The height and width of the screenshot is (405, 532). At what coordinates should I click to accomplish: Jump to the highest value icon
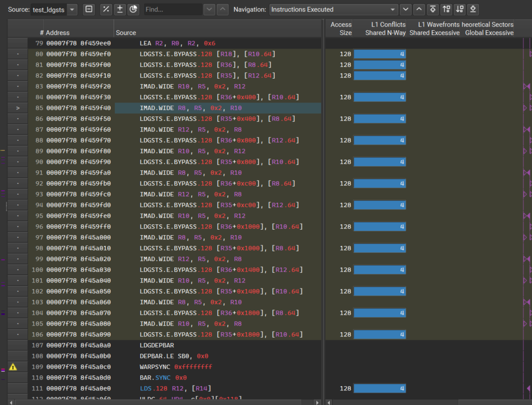coord(433,9)
